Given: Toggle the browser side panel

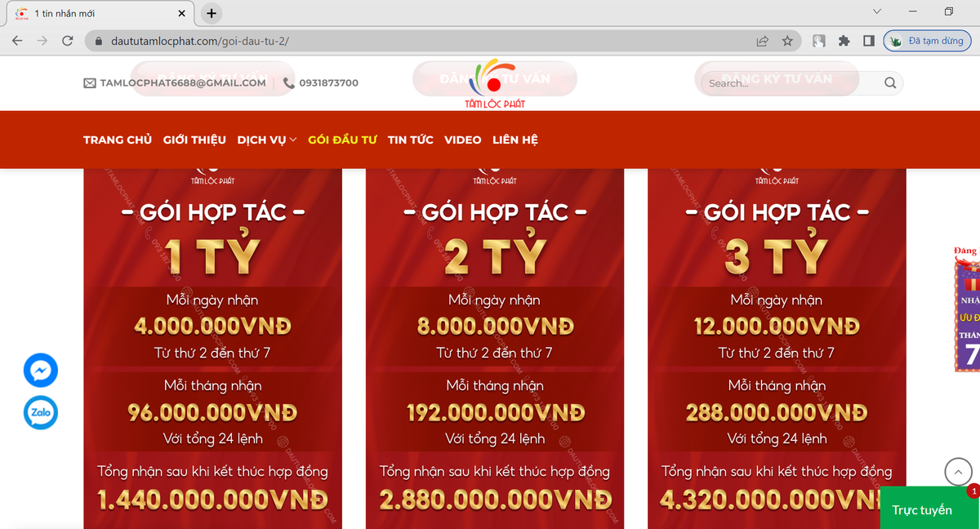Looking at the screenshot, I should pos(869,41).
